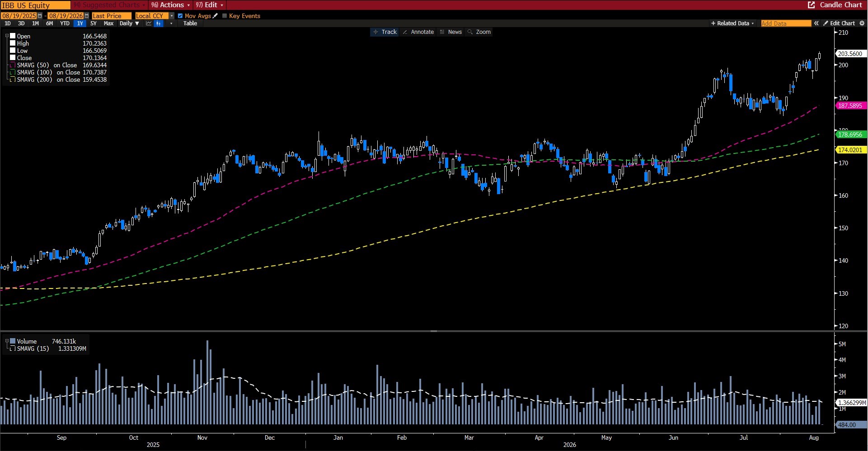The width and height of the screenshot is (868, 451).
Task: Select the Max time range
Action: point(108,23)
